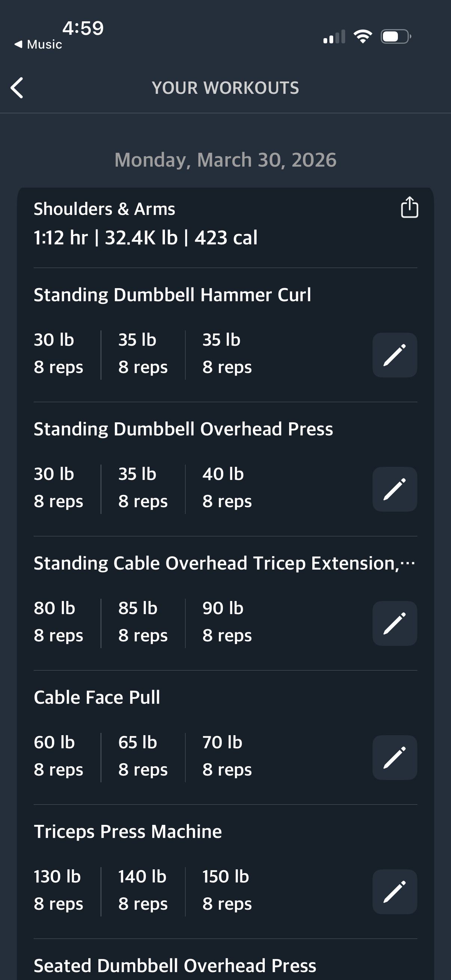451x980 pixels.
Task: Open Cable Face Pull exercise
Action: [97, 697]
